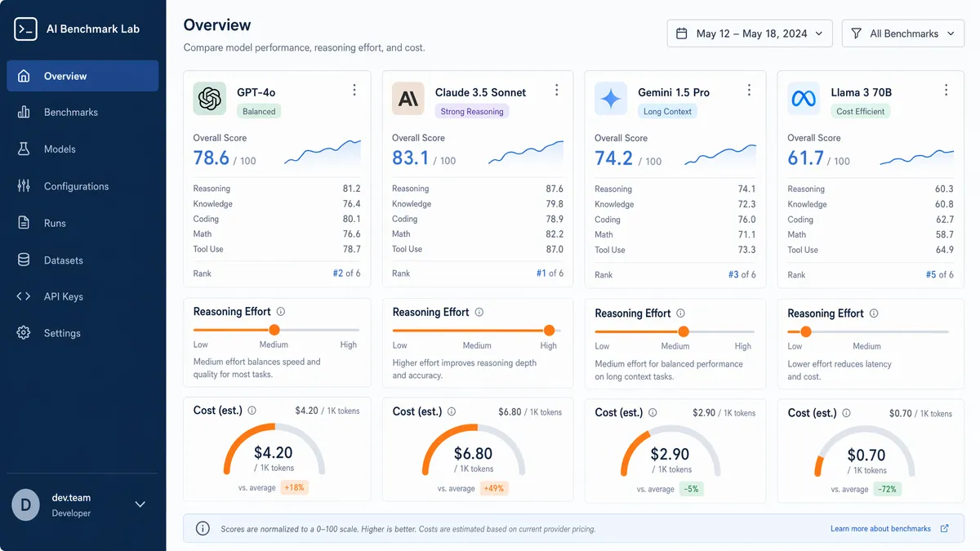Open the Claude 3.5 Sonnet card three-dot menu

coord(557,91)
